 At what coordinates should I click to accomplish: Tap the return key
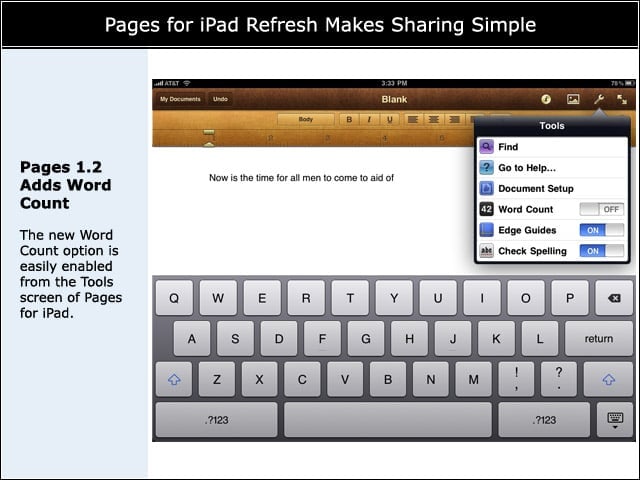pyautogui.click(x=599, y=338)
